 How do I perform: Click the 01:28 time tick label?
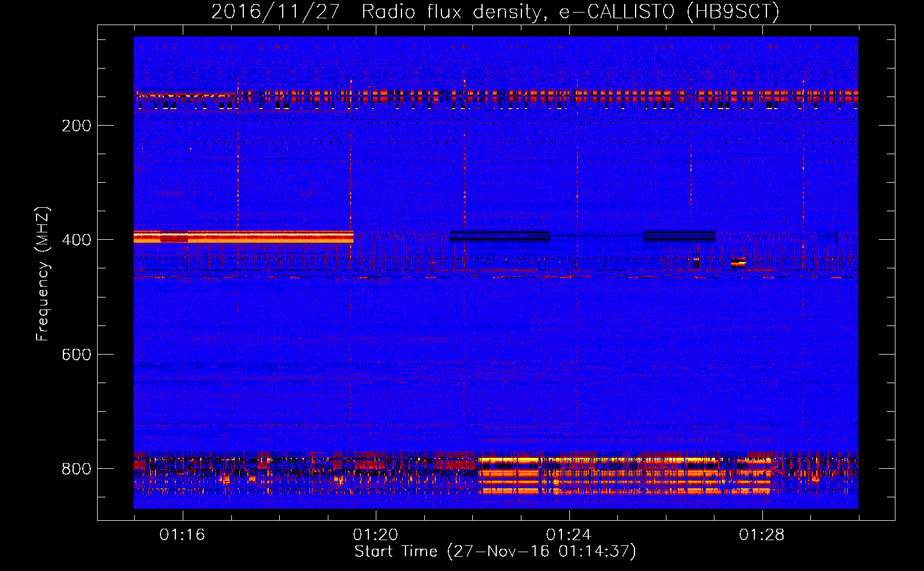[762, 535]
